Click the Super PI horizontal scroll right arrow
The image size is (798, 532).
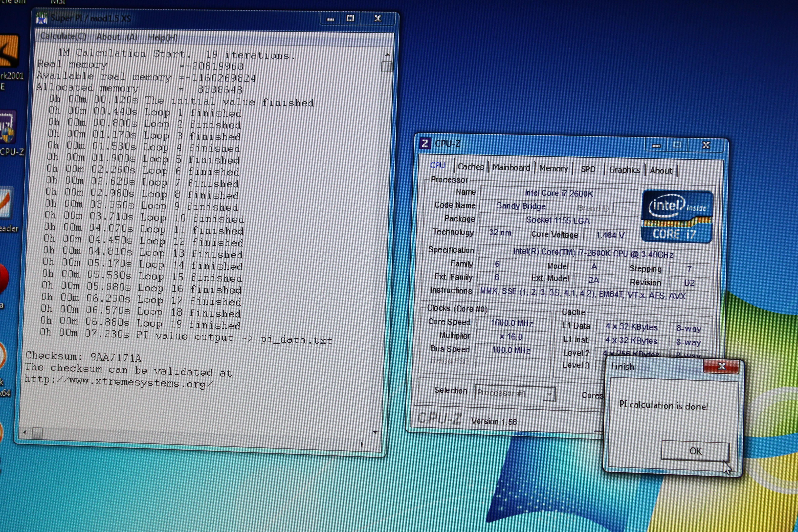(x=362, y=445)
